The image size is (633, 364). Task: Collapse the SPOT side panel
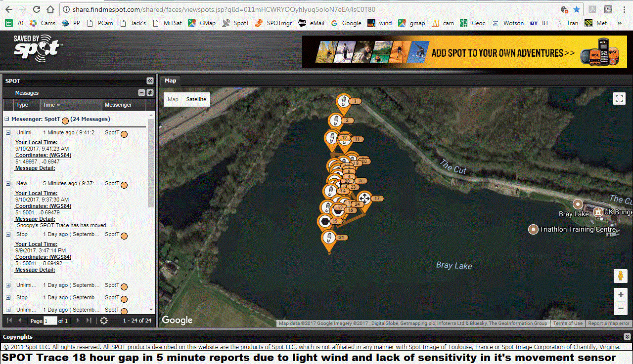(x=150, y=81)
